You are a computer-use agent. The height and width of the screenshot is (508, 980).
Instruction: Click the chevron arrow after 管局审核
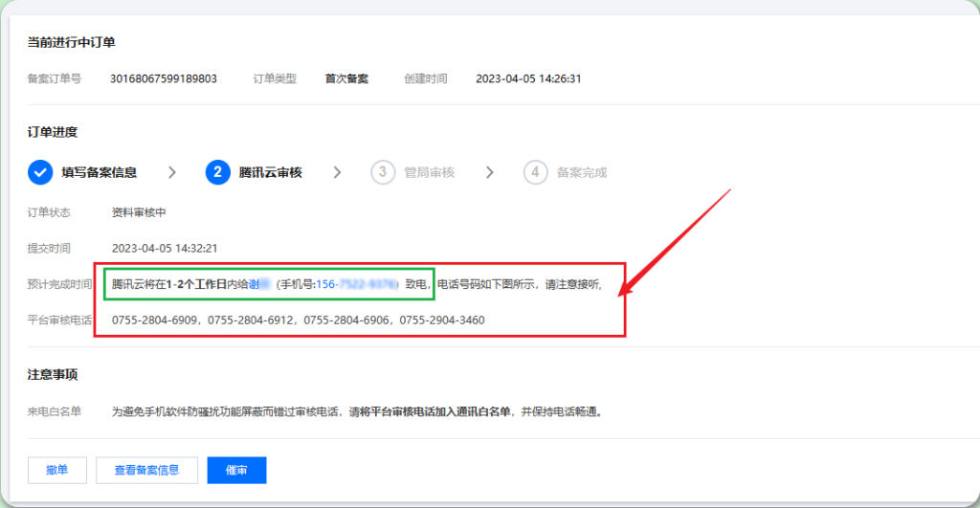click(x=490, y=172)
